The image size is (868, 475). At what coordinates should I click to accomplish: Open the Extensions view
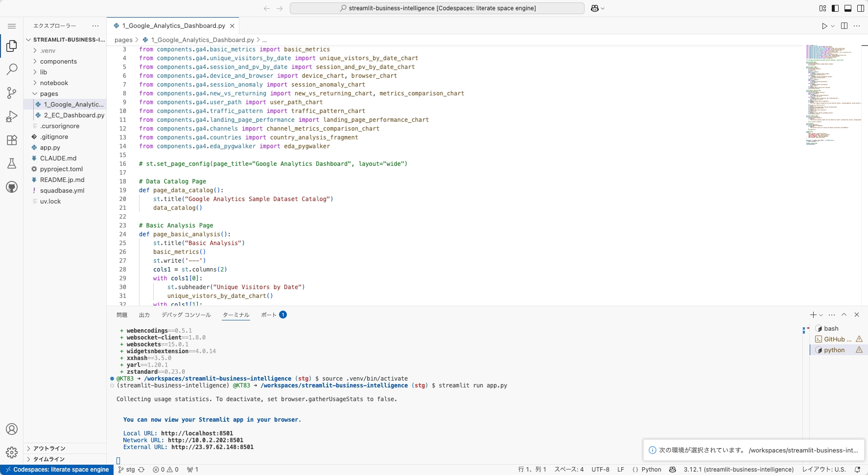tap(12, 140)
